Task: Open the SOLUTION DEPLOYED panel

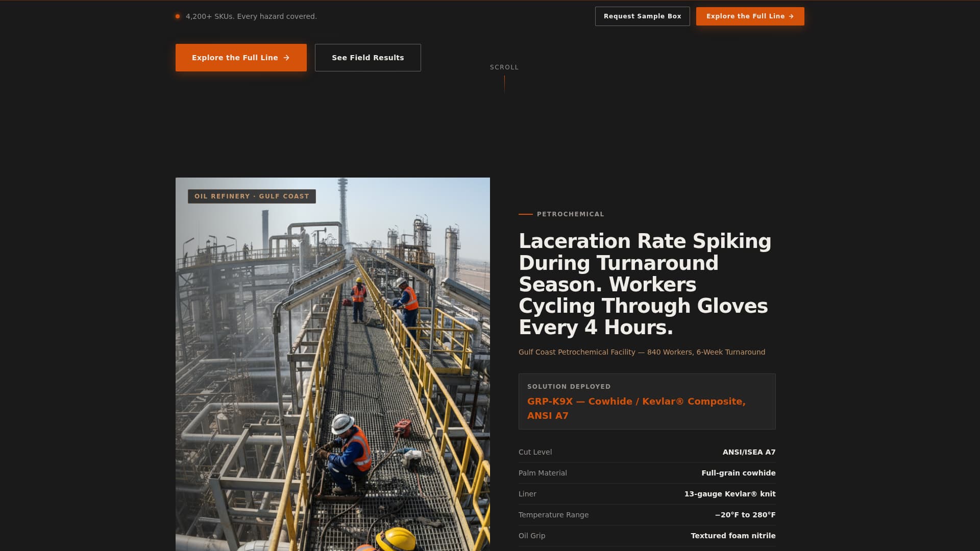Action: pyautogui.click(x=647, y=402)
